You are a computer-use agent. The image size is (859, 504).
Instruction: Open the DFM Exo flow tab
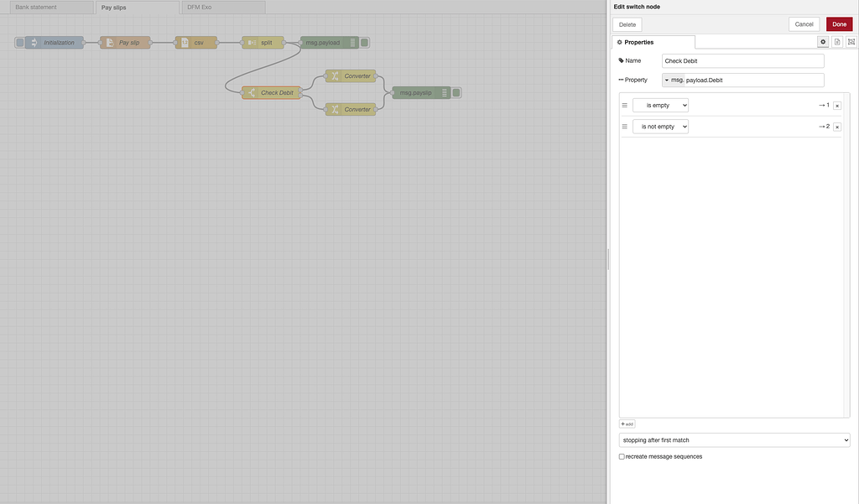[201, 6]
